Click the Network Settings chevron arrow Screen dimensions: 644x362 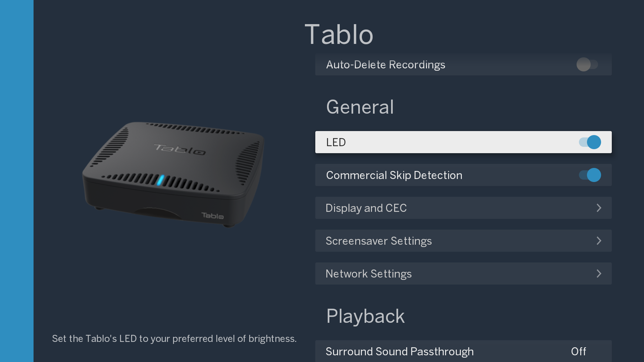point(599,274)
